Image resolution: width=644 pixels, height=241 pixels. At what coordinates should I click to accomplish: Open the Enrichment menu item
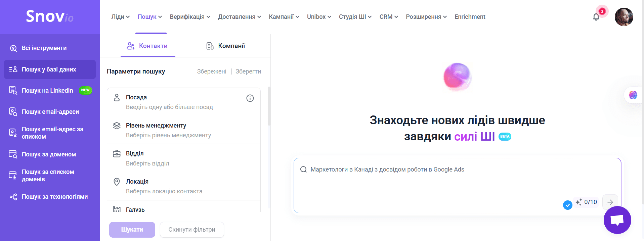coord(470,17)
